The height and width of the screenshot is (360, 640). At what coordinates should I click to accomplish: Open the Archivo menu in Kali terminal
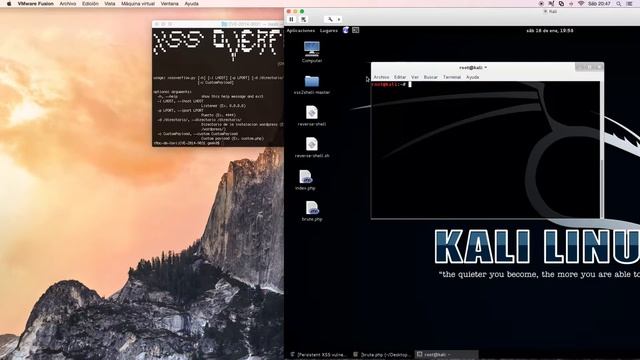pyautogui.click(x=381, y=77)
